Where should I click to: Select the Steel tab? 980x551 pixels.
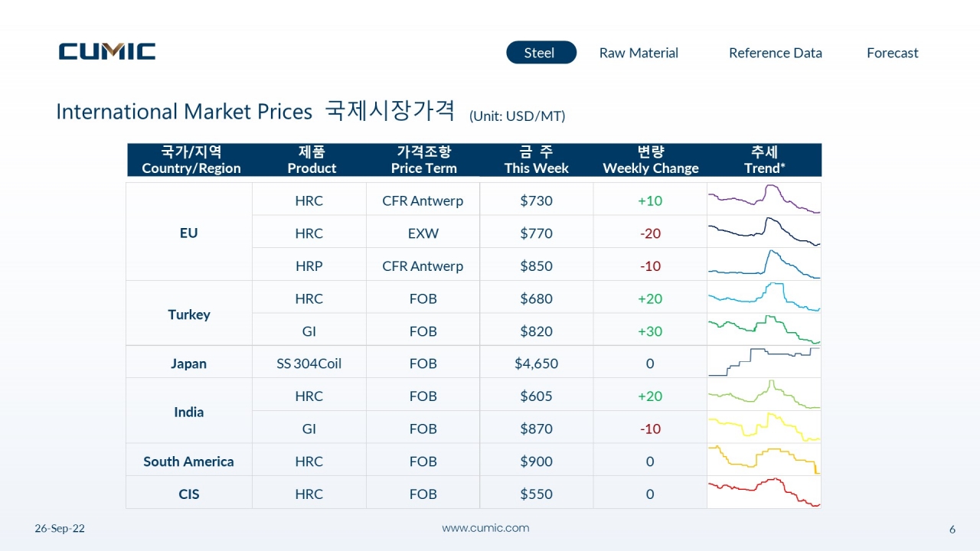point(541,53)
